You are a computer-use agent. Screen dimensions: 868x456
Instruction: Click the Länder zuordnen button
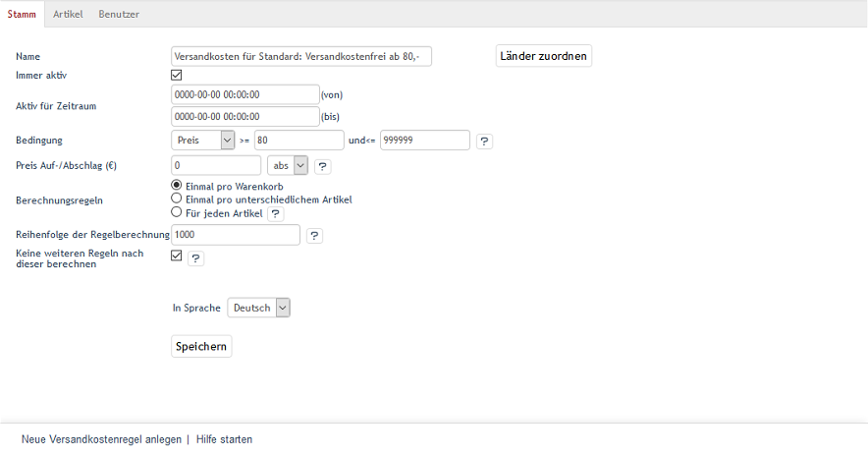pyautogui.click(x=544, y=56)
